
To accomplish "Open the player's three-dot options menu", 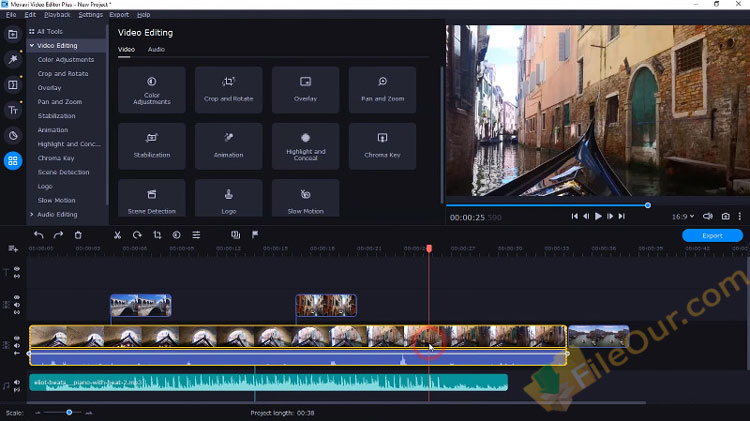I will (739, 216).
